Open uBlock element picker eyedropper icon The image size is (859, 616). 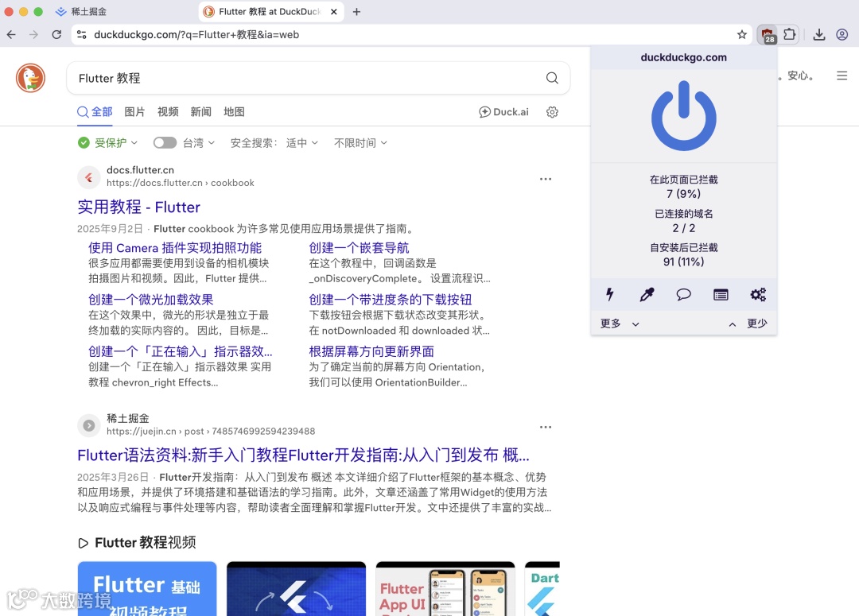coord(647,295)
